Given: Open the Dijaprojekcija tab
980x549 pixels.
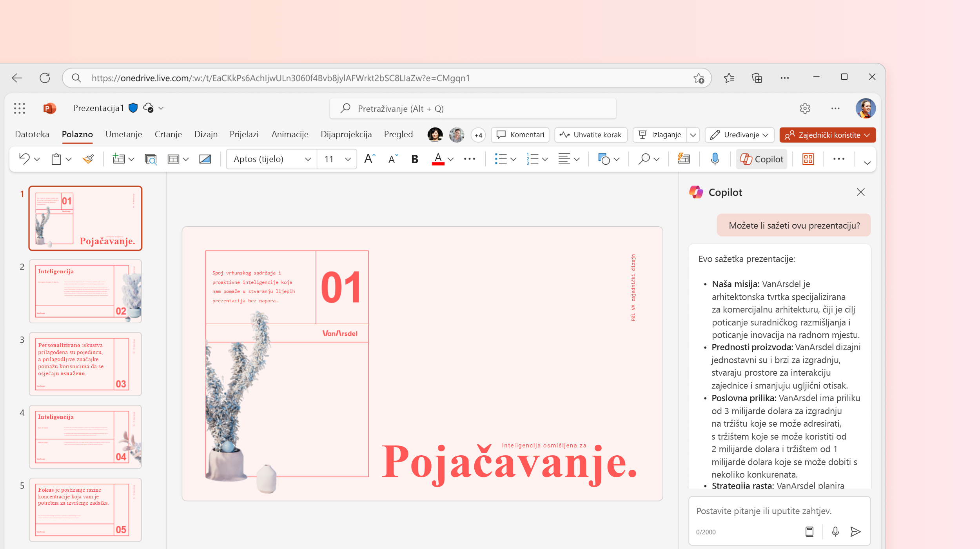Looking at the screenshot, I should click(346, 134).
